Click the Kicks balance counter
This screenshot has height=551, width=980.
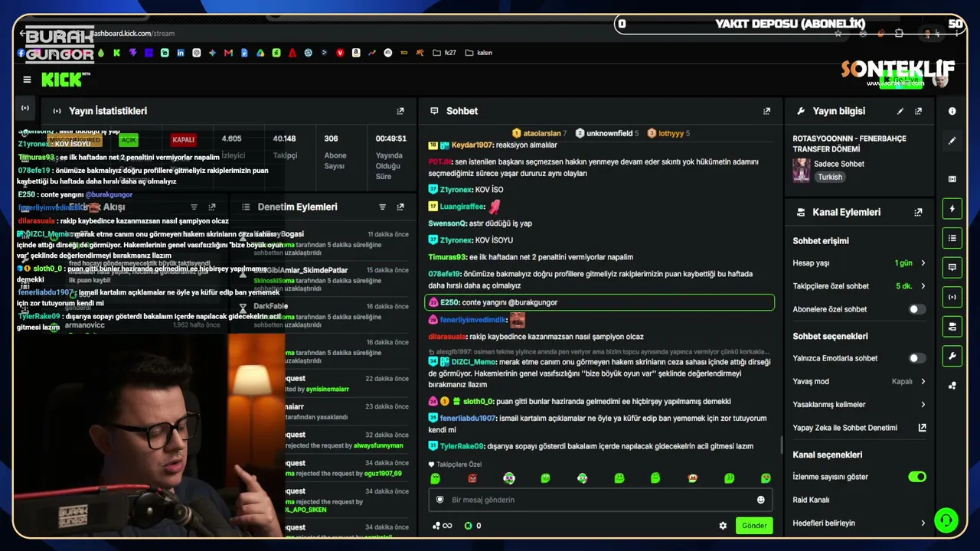[x=472, y=526]
